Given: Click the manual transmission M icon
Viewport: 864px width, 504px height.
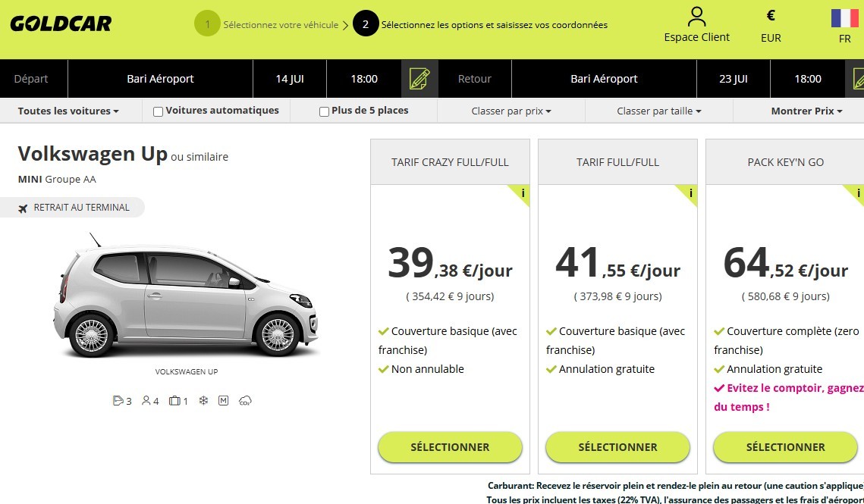Looking at the screenshot, I should pyautogui.click(x=223, y=400).
